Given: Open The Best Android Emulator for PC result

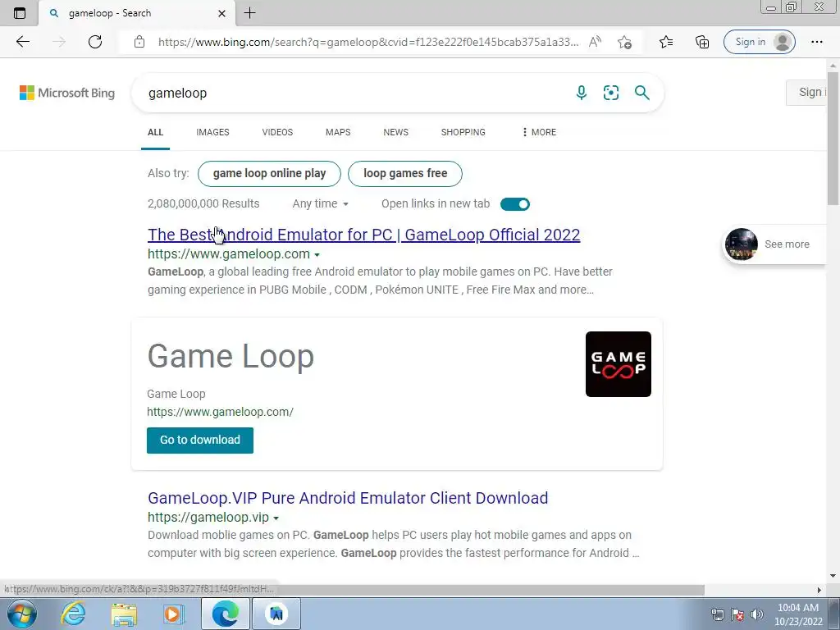Looking at the screenshot, I should [363, 235].
